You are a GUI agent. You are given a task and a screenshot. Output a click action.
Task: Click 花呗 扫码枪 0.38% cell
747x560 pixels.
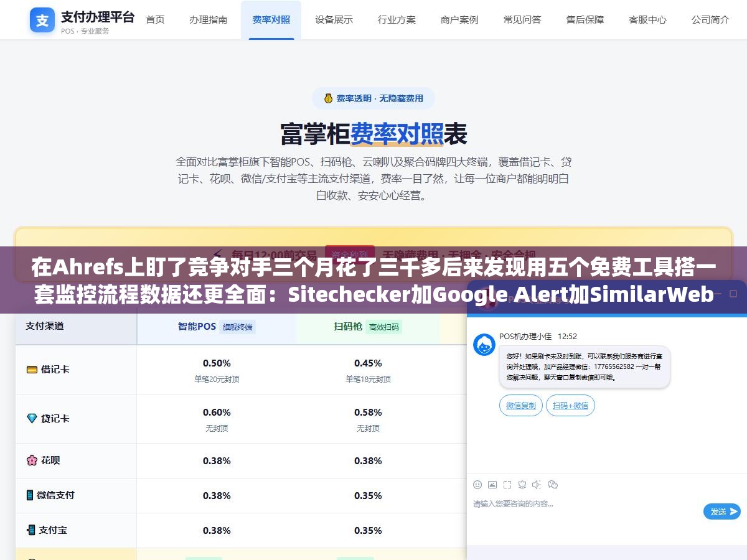click(368, 461)
